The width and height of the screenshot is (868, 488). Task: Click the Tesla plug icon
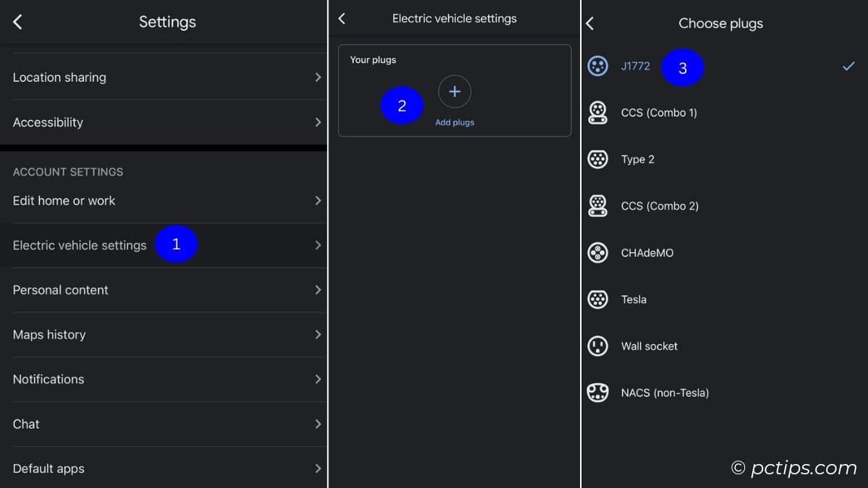(597, 299)
